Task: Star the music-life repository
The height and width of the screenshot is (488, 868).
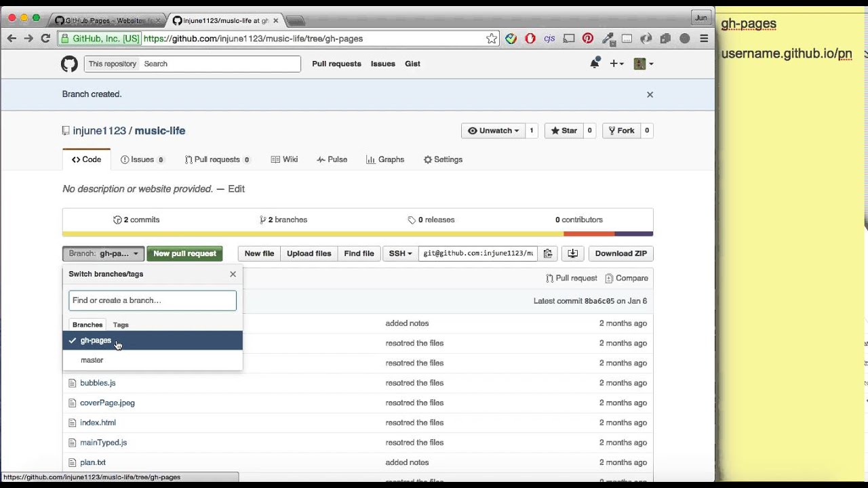Action: coord(564,131)
